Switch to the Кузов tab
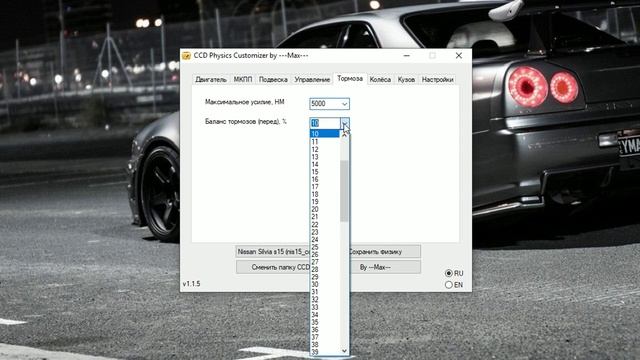The image size is (640, 360). [406, 80]
